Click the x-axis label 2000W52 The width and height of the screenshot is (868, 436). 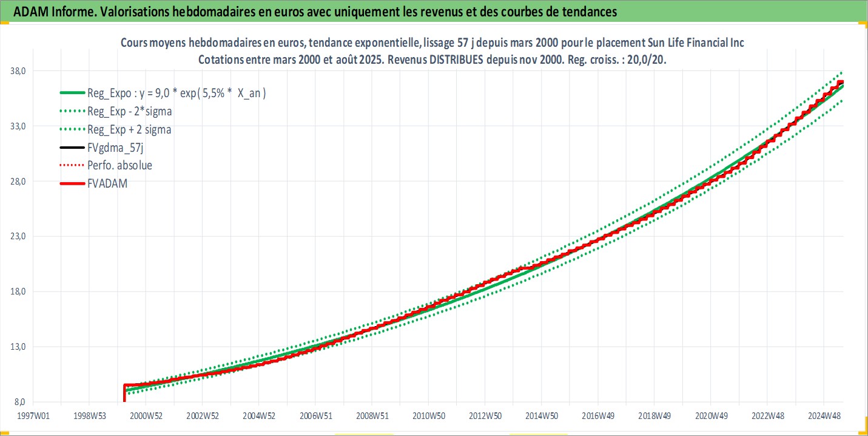(x=146, y=415)
